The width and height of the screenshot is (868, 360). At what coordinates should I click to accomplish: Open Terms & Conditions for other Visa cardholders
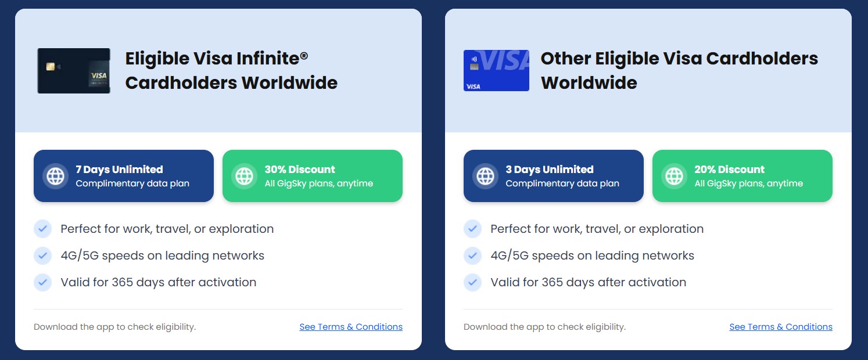pos(781,327)
